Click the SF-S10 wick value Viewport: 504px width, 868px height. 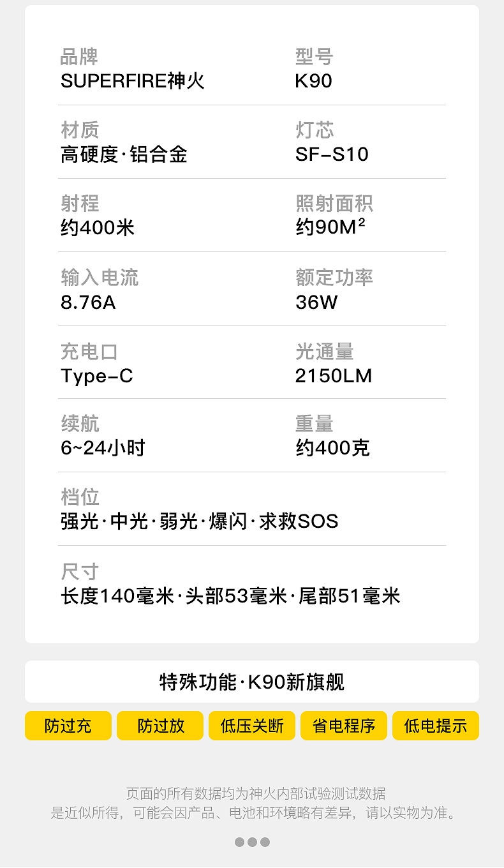[x=332, y=154]
